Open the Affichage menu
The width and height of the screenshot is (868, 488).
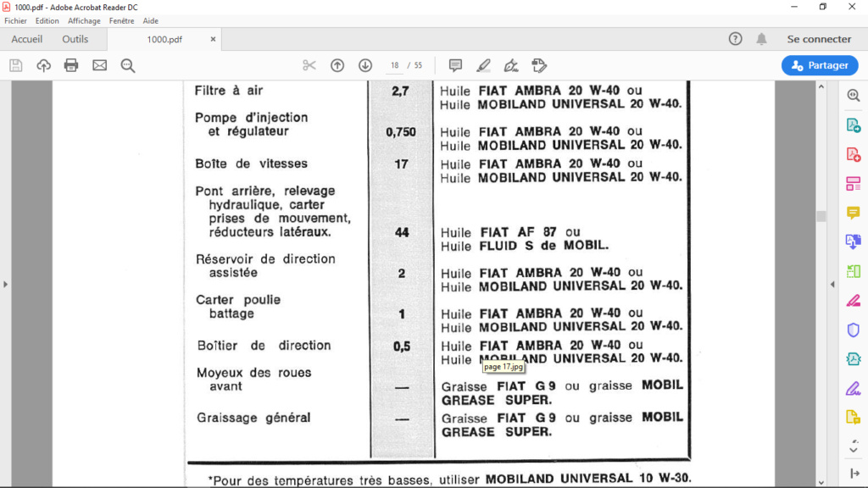coord(84,21)
